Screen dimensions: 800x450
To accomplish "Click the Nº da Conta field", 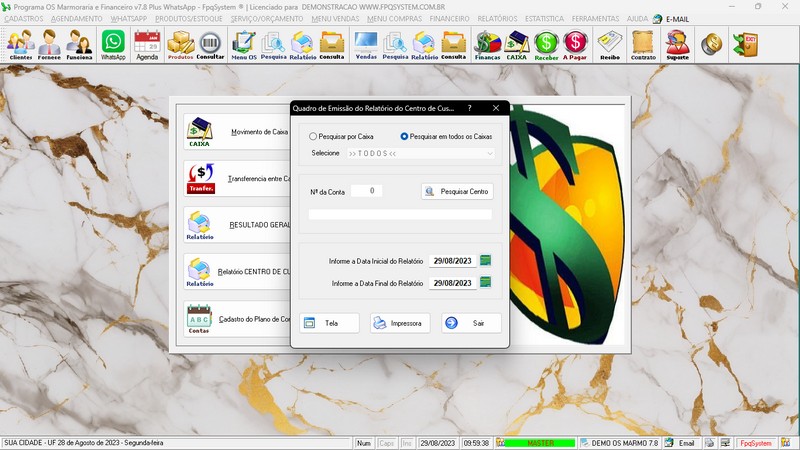I will pyautogui.click(x=366, y=191).
